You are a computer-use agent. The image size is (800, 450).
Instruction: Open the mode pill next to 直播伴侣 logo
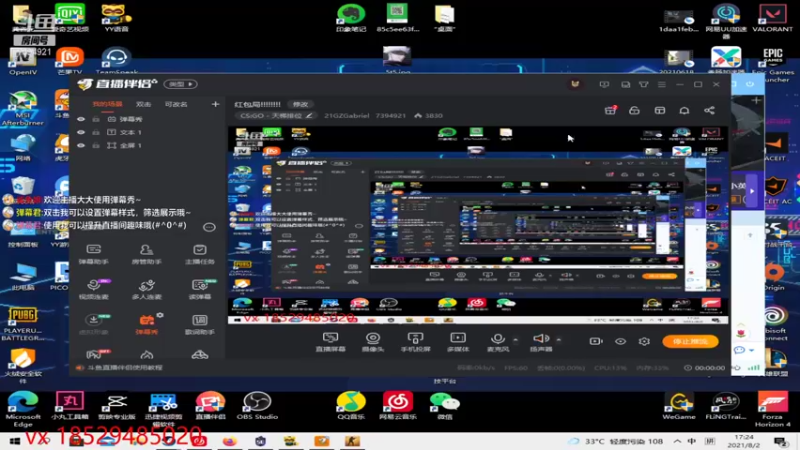point(181,84)
